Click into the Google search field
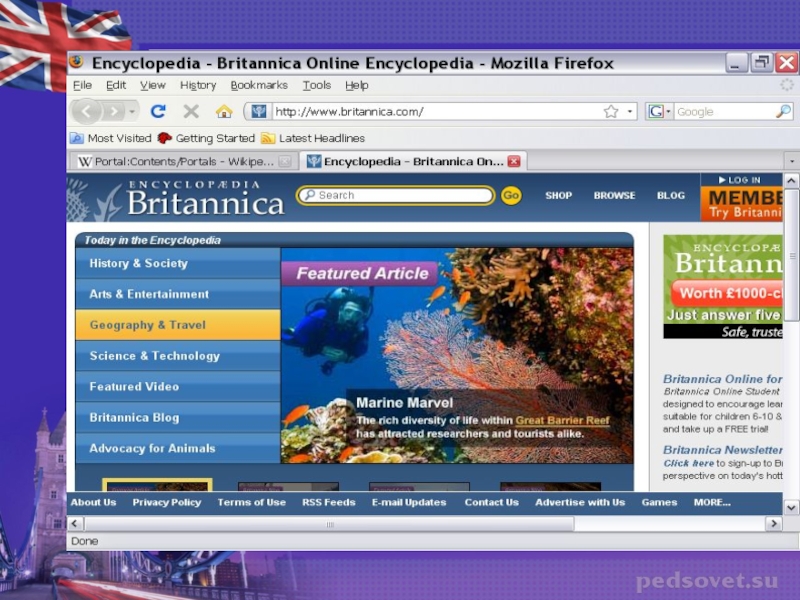 724,112
